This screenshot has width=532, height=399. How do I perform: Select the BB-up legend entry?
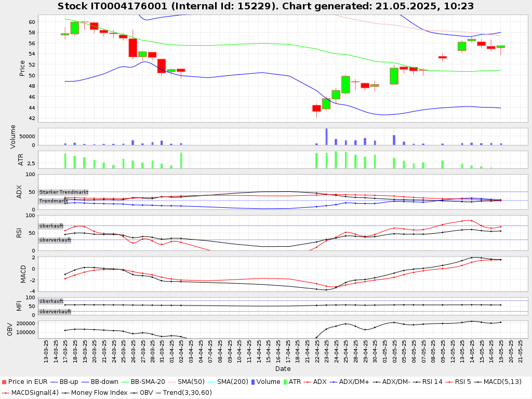(64, 382)
